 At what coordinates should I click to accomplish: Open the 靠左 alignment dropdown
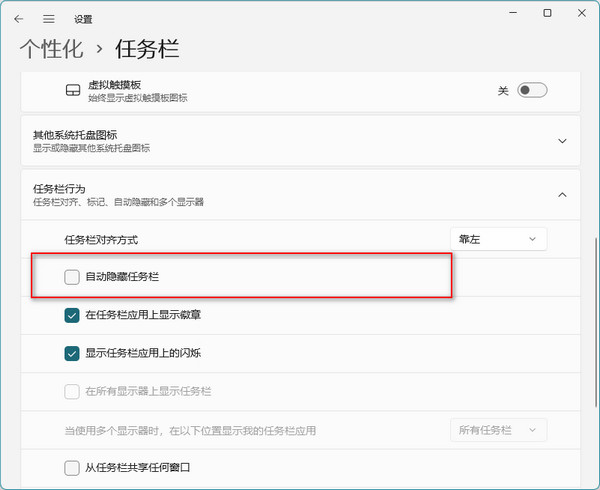coord(498,239)
